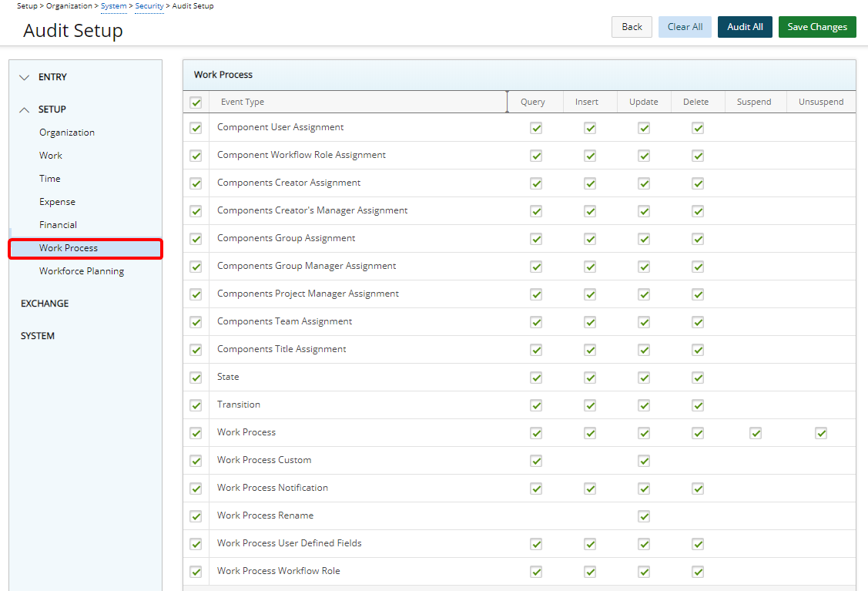Toggle Delete checkbox for State row
This screenshot has width=868, height=591.
click(x=698, y=378)
